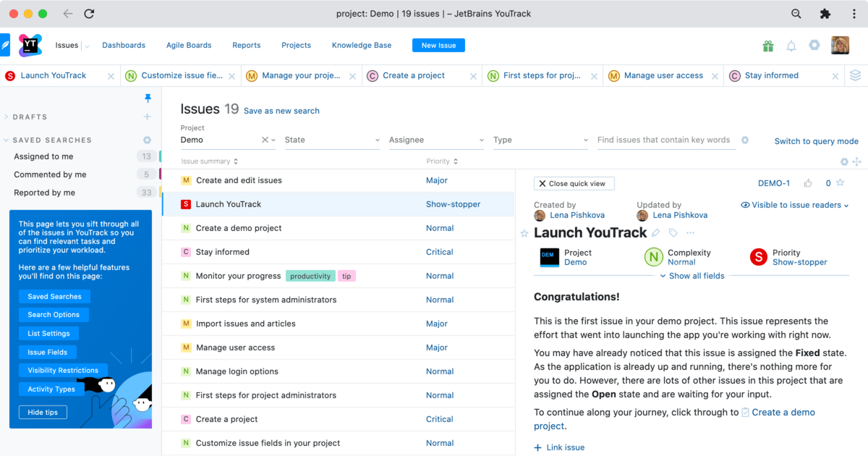Screen dimensions: 868x456
Task: Click the New Issue button
Action: click(x=438, y=45)
